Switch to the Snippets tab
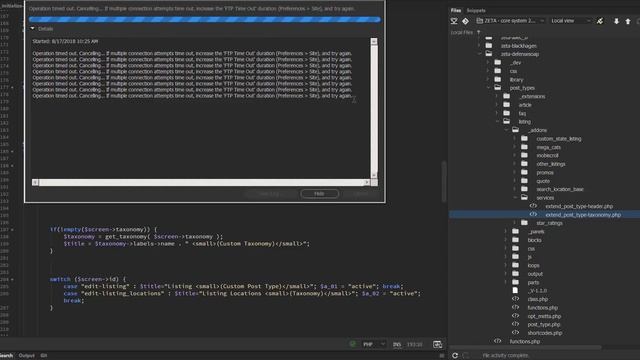The image size is (640, 360). pos(476,11)
